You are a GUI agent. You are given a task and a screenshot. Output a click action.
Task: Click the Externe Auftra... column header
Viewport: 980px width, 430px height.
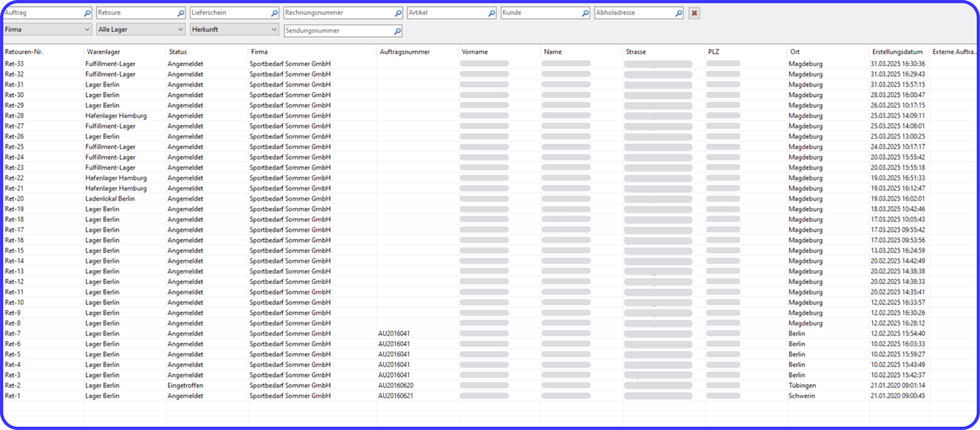tap(955, 51)
